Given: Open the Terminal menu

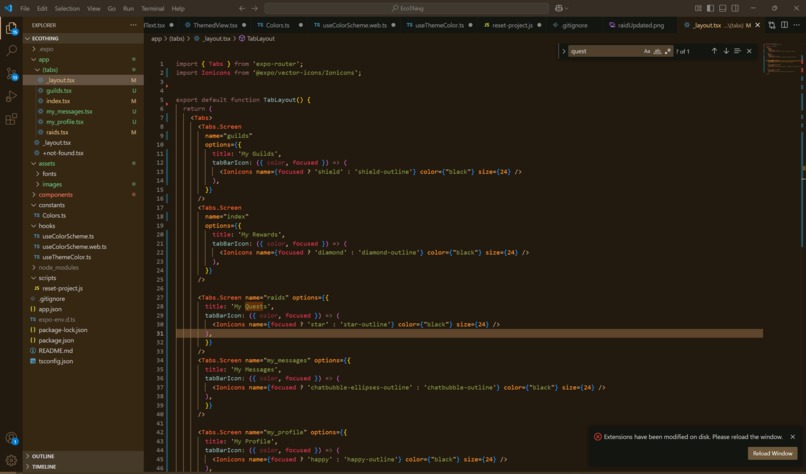Looking at the screenshot, I should click(x=152, y=8).
